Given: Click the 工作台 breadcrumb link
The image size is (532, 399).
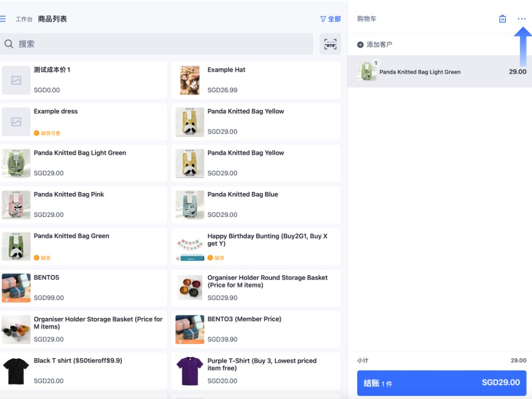Looking at the screenshot, I should pos(24,19).
